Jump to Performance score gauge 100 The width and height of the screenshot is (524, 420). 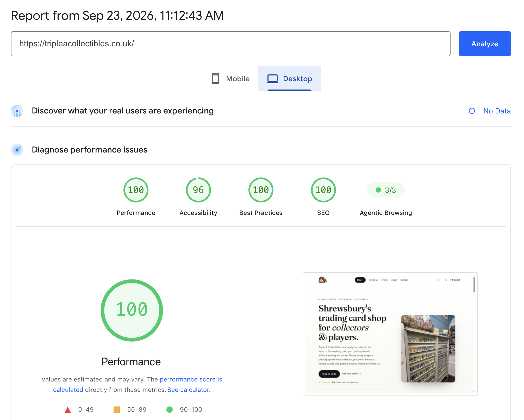(136, 190)
